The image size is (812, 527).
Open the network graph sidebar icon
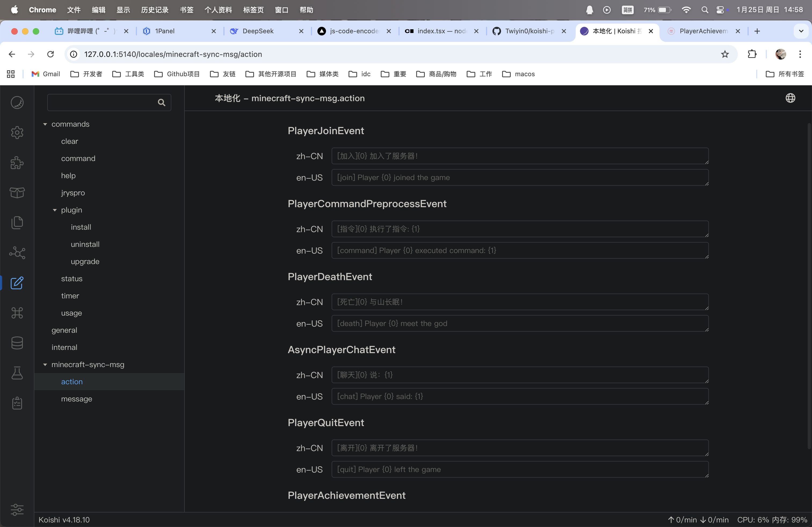coord(17,252)
